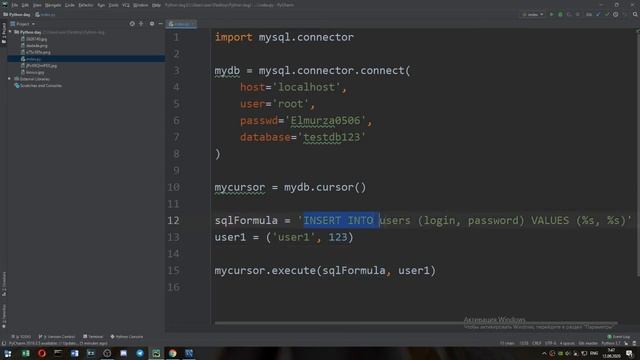Click the editor horizontal scrollbar
Viewport: 640px width, 360px height.
(x=416, y=323)
